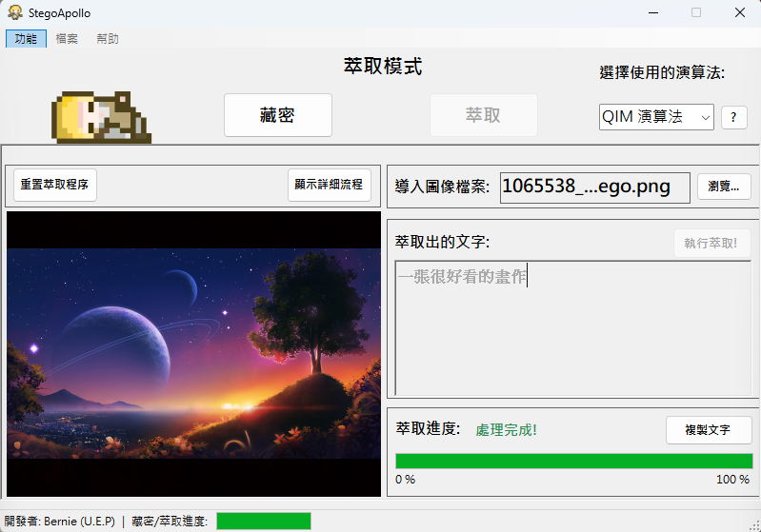This screenshot has height=532, width=761.
Task: Click the green 萃取進度 progress bar
Action: [x=572, y=462]
